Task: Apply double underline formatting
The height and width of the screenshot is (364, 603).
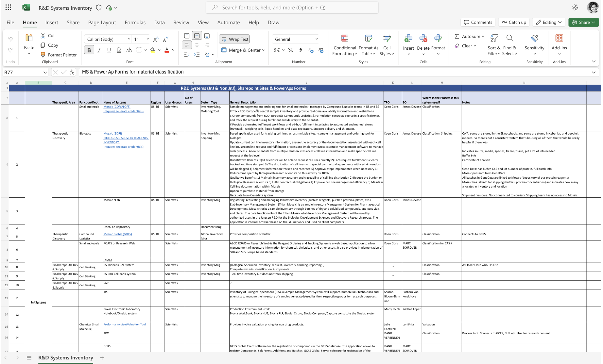Action: [x=119, y=50]
